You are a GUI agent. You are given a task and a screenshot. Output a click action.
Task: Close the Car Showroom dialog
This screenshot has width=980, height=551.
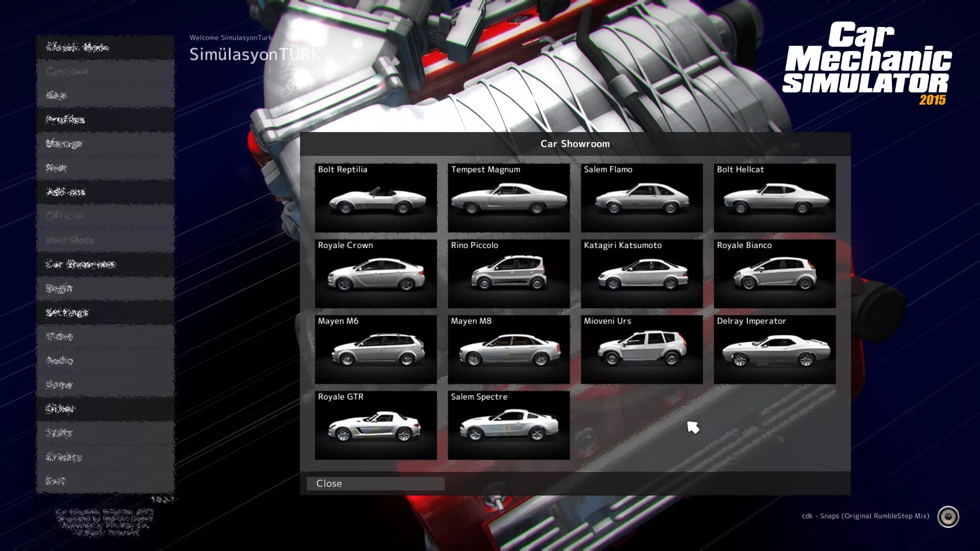coord(375,484)
